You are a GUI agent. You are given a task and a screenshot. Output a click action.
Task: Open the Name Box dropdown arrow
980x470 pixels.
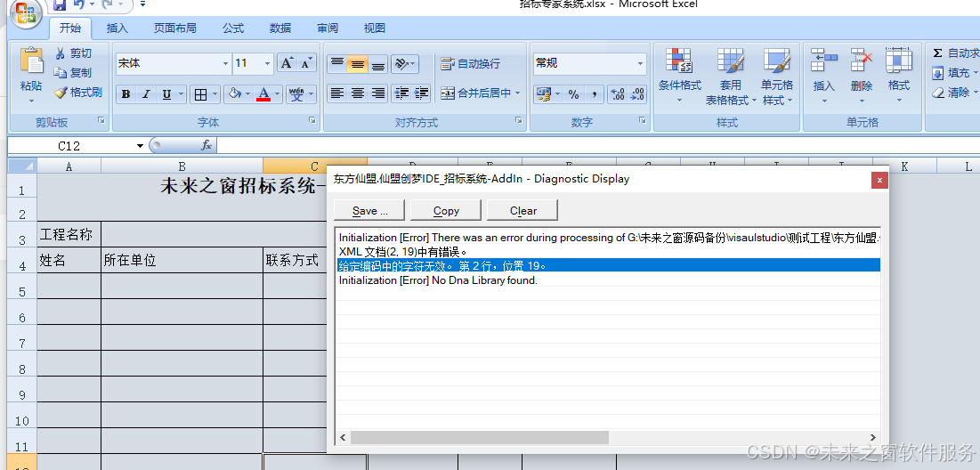140,146
